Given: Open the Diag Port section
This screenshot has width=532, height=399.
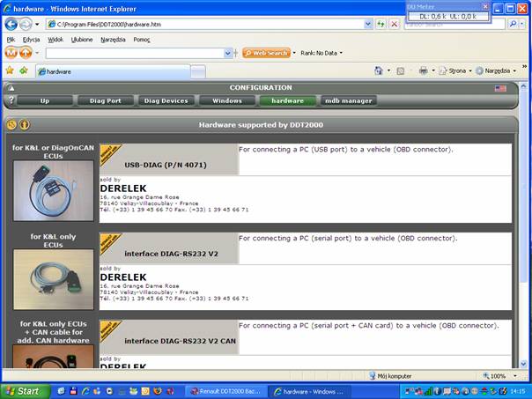Looking at the screenshot, I should 105,100.
